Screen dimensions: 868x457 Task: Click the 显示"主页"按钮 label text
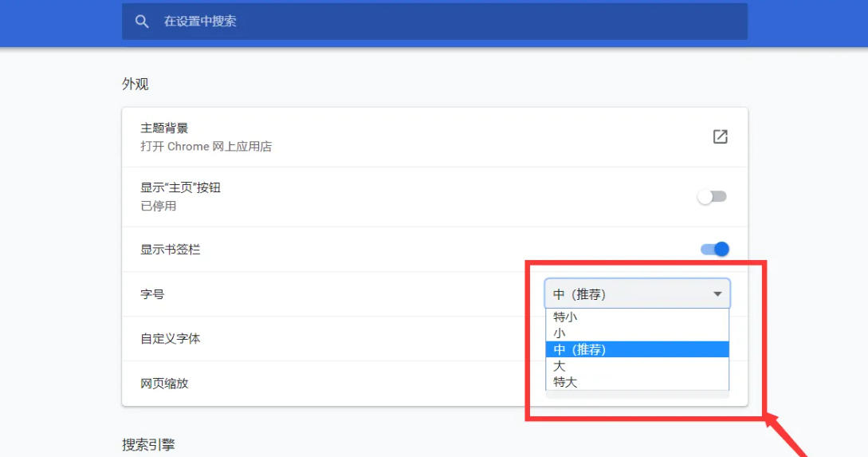coord(180,188)
